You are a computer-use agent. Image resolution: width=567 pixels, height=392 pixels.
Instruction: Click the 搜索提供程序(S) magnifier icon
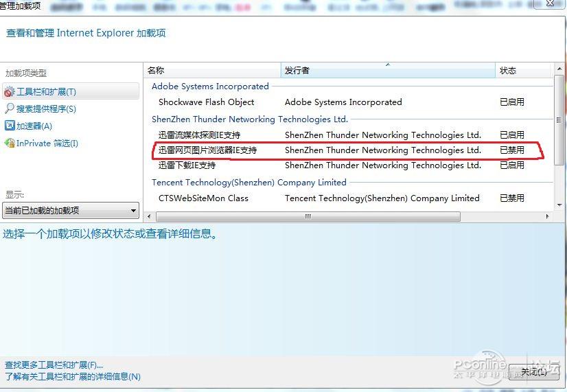[10, 108]
